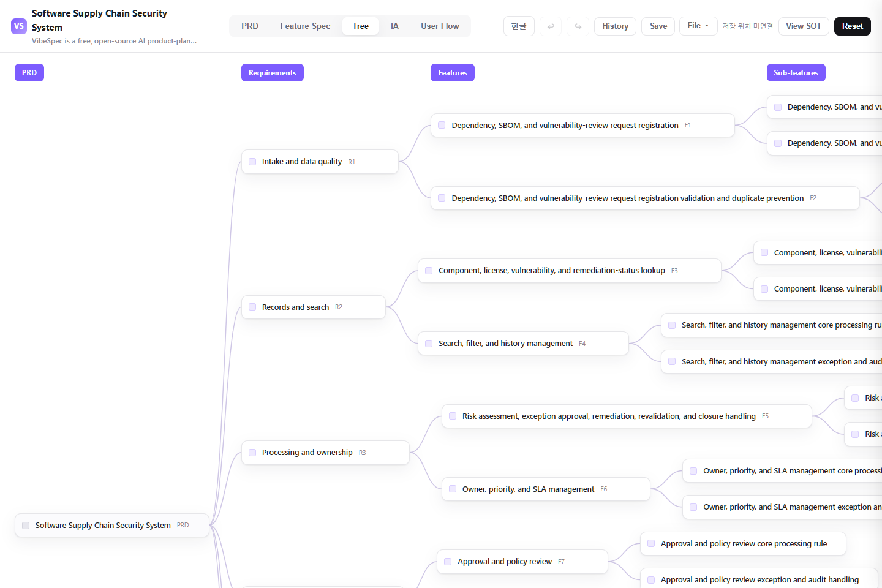Select the F3 remediation-status lookup node
This screenshot has width=882, height=588.
pyautogui.click(x=570, y=271)
